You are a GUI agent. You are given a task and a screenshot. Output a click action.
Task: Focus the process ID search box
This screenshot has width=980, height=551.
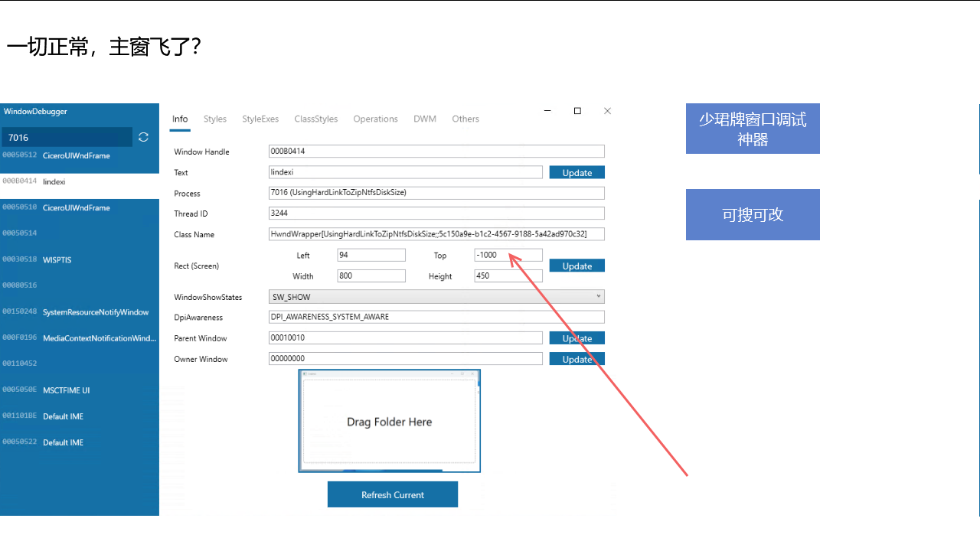coord(67,138)
